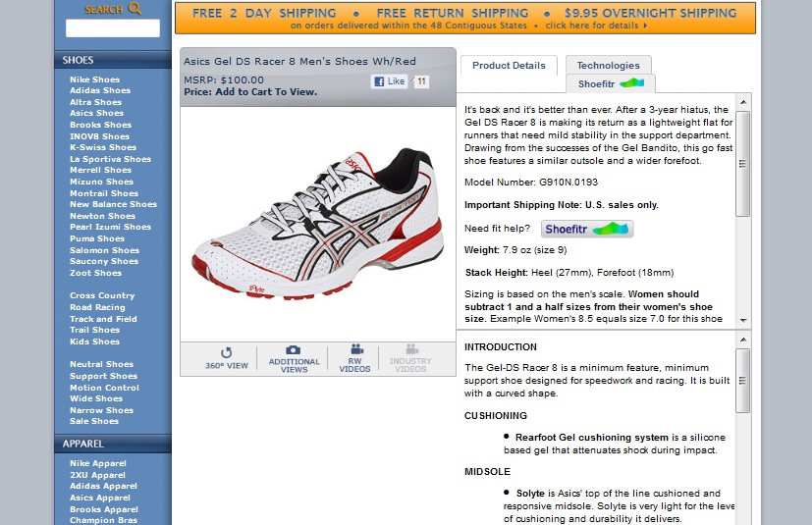Go to K-Swiss Shoes
Screen dimensions: 812x525
(x=103, y=147)
